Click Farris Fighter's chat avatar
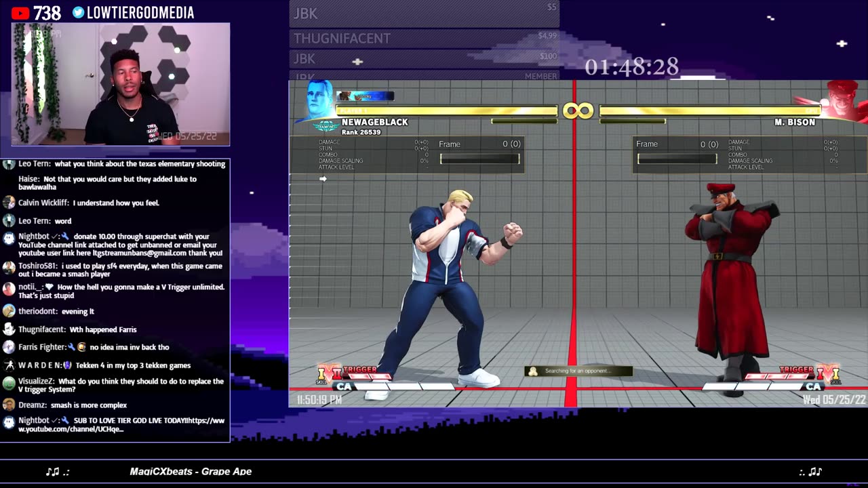Screen dimensions: 868x488 (x=9, y=347)
